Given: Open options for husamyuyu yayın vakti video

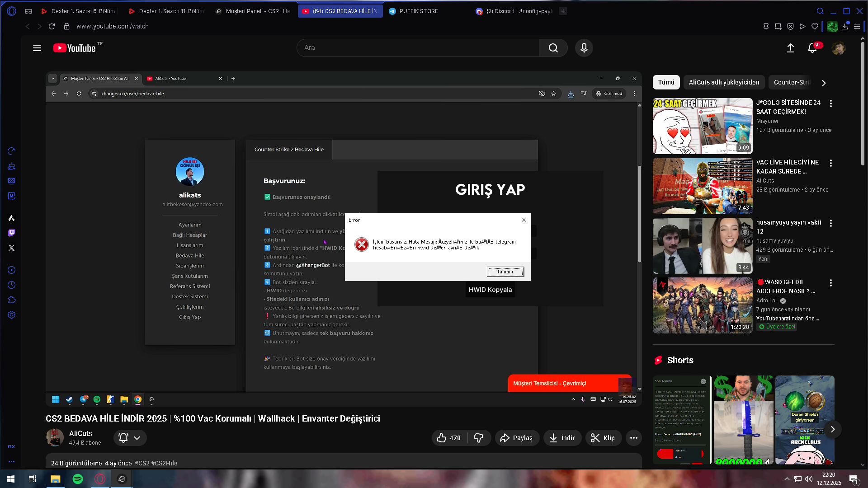Looking at the screenshot, I should click(x=830, y=223).
